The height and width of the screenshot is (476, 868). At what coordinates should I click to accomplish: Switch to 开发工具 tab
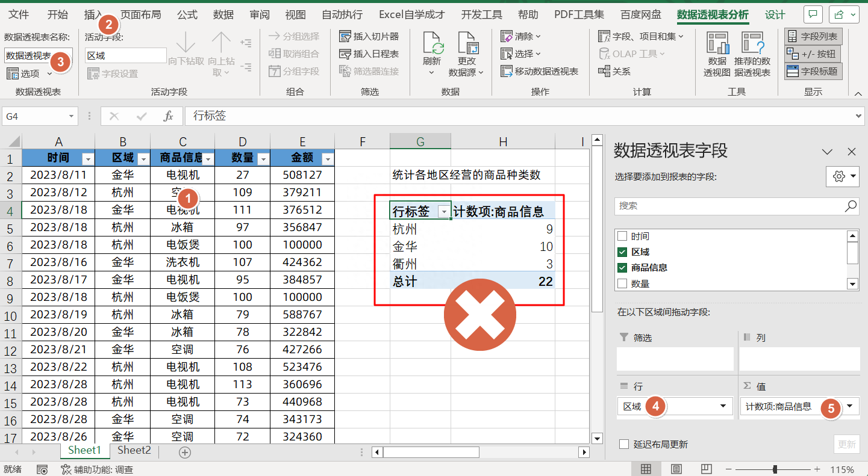(x=482, y=14)
